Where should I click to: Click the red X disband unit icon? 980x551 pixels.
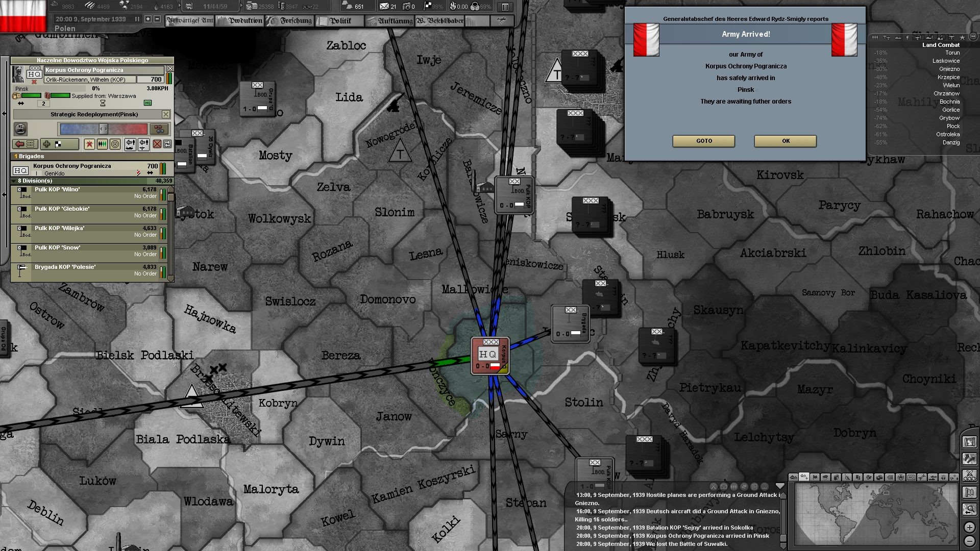click(x=157, y=144)
